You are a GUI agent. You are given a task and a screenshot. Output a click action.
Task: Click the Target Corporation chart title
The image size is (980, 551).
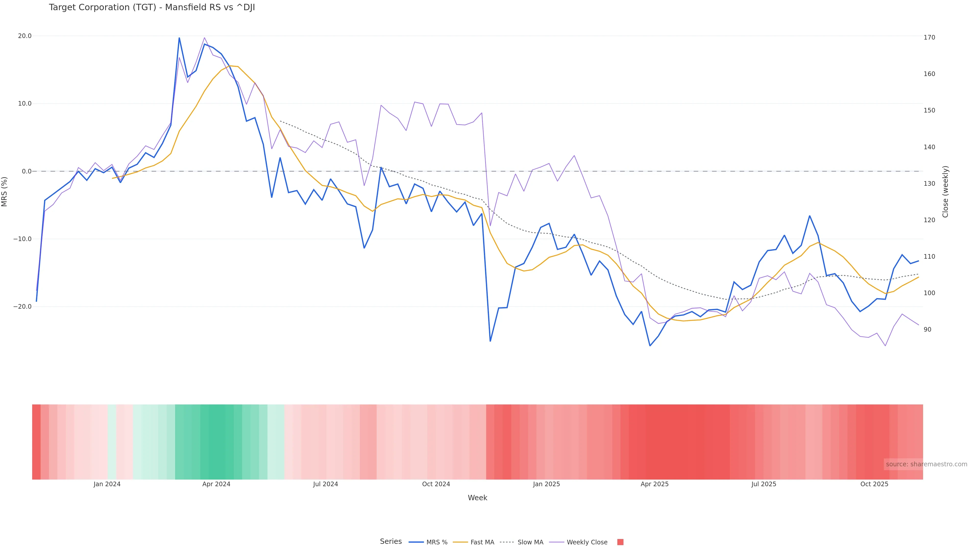coord(152,8)
